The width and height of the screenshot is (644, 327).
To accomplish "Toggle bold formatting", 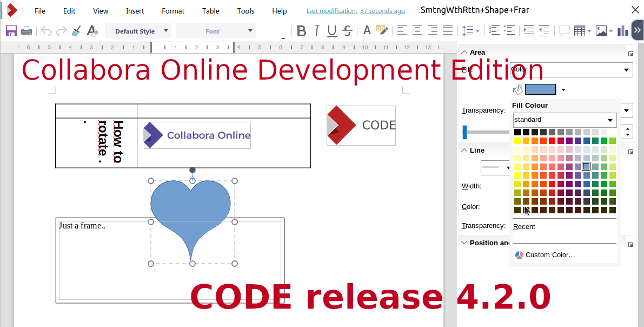I will coord(302,31).
